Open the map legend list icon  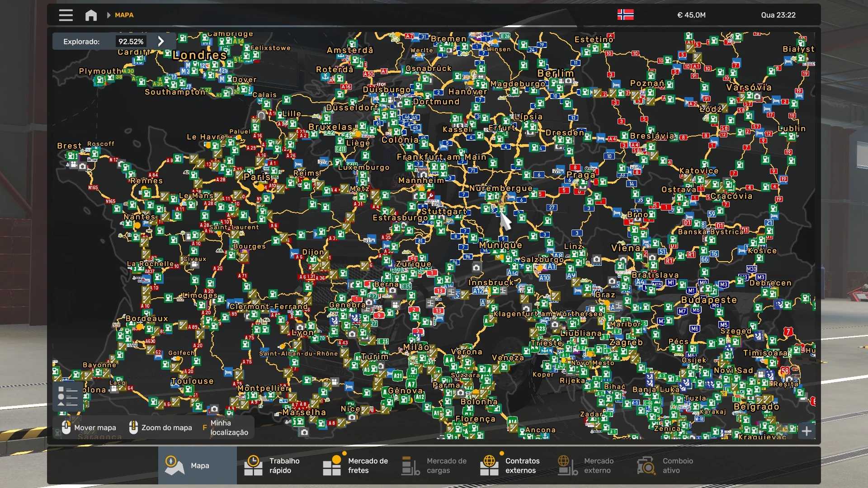point(68,396)
